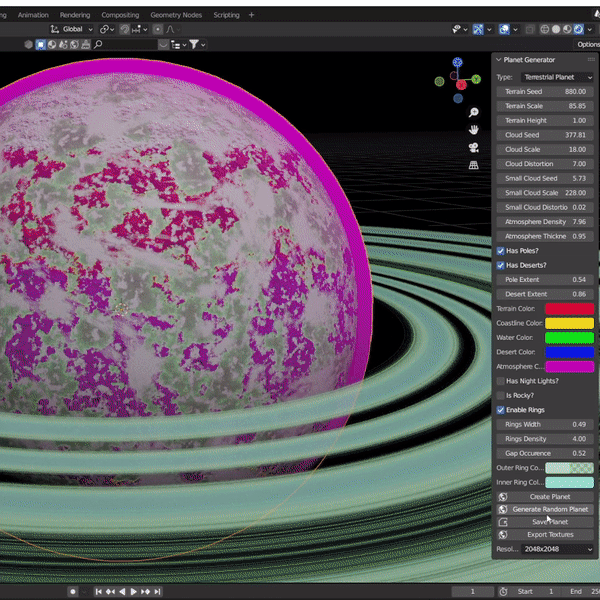Screen dimensions: 600x600
Task: Uncheck the Has Poles? checkbox
Action: click(501, 251)
